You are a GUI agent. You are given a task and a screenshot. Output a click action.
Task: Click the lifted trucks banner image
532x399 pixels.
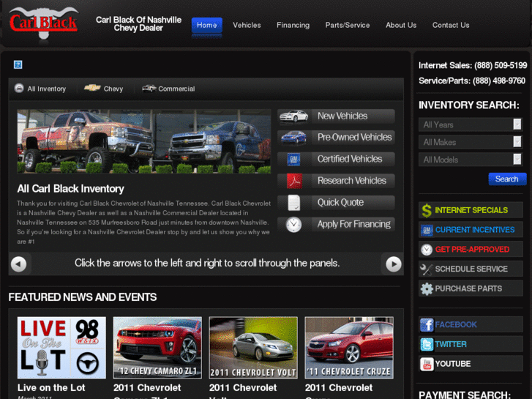[x=144, y=141]
